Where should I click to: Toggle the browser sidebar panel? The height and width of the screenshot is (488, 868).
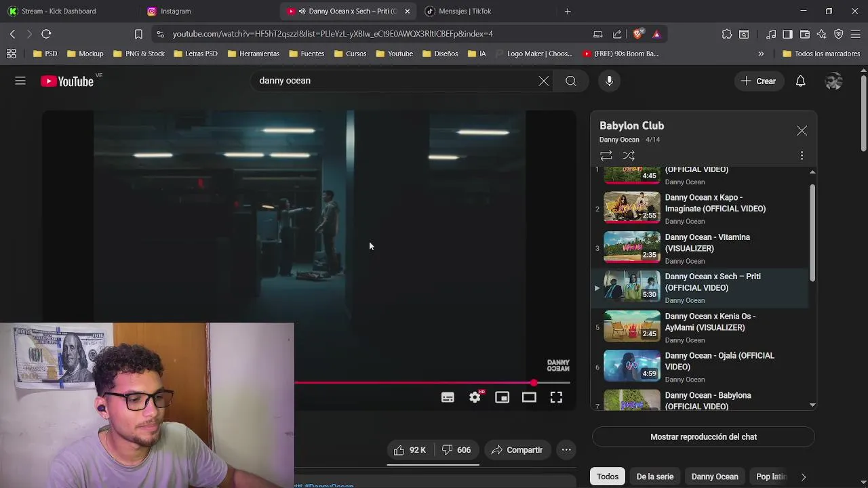tap(788, 34)
